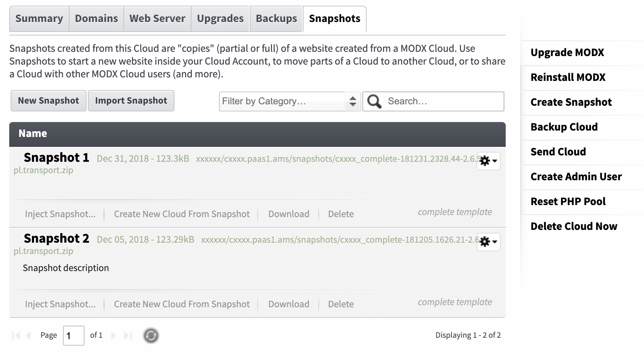Select Create Snapshot in sidebar

tap(571, 102)
